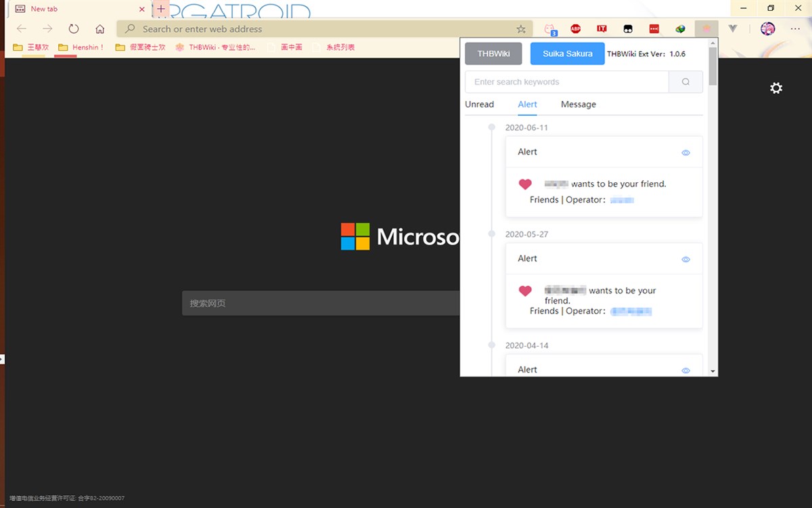Click the red IT extension icon
The image size is (812, 508).
602,29
